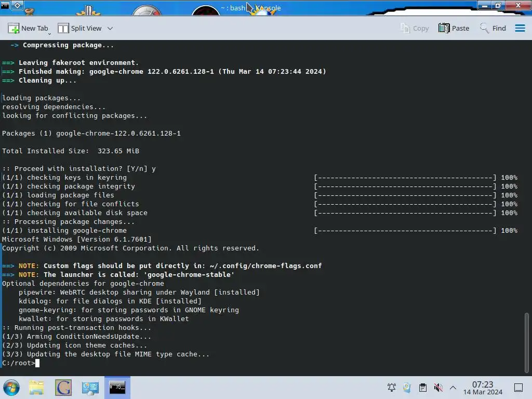Click the 'Copyright (c) 2009 Microsoft Corporation' line
The image size is (532, 399).
pos(130,248)
